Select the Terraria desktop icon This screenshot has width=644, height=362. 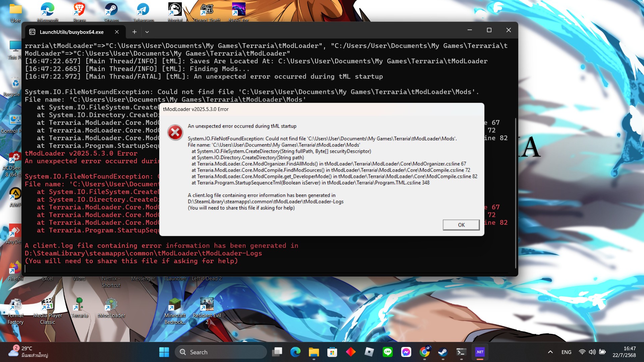pos(79,308)
